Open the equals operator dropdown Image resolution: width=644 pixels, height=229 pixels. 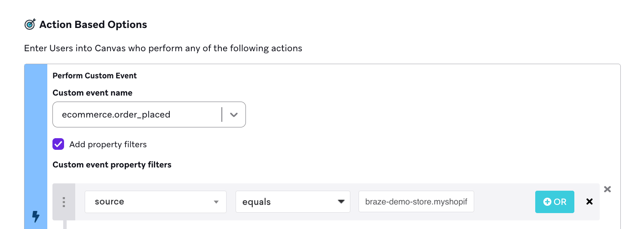[x=292, y=202]
